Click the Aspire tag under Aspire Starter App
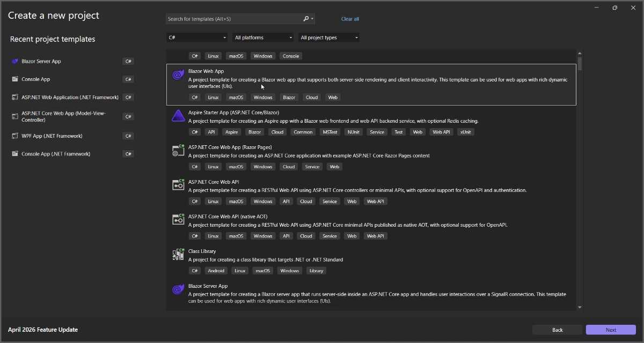 [231, 132]
